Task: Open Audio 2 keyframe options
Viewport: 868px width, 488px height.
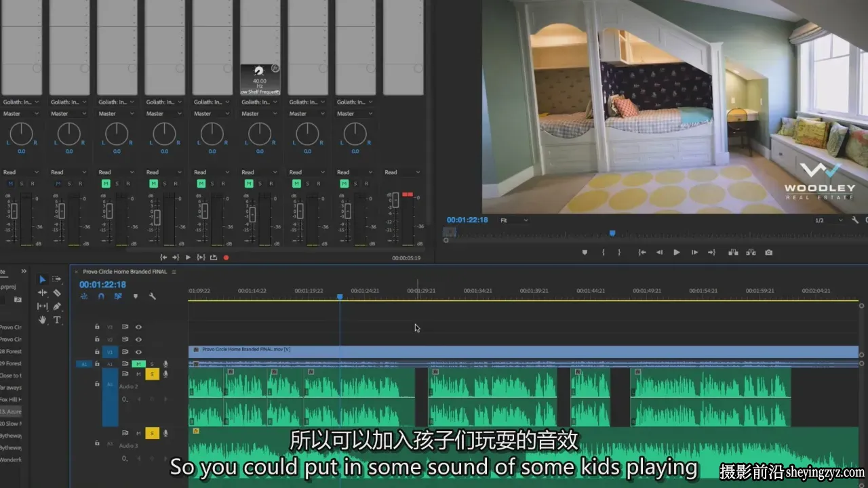Action: 125,399
